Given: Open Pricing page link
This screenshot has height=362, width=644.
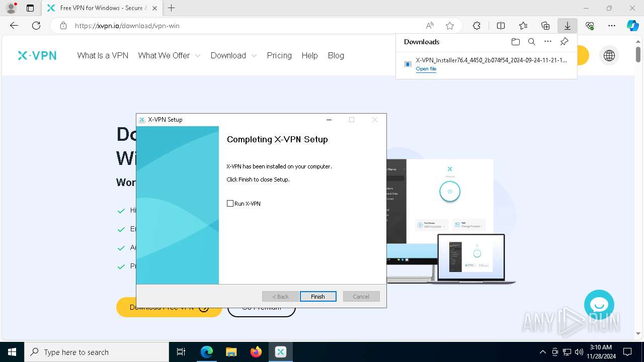Looking at the screenshot, I should coord(279,55).
